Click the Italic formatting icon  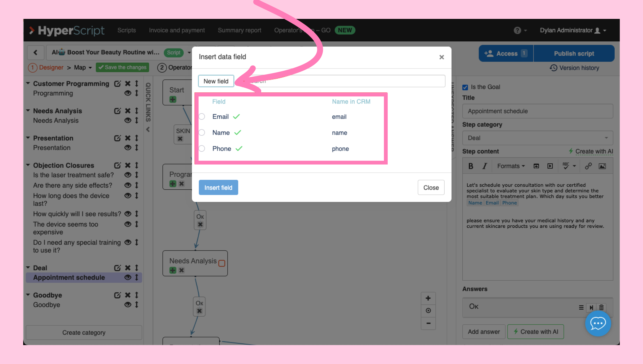[485, 166]
